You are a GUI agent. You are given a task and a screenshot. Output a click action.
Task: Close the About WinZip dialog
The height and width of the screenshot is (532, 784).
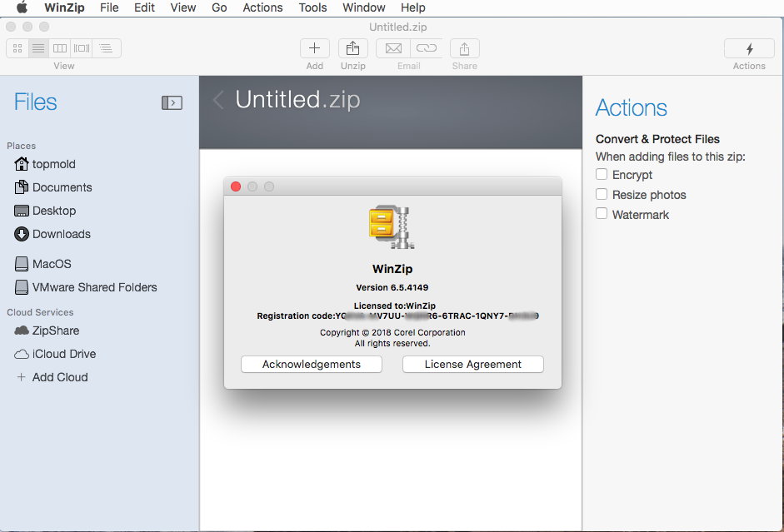click(x=236, y=186)
